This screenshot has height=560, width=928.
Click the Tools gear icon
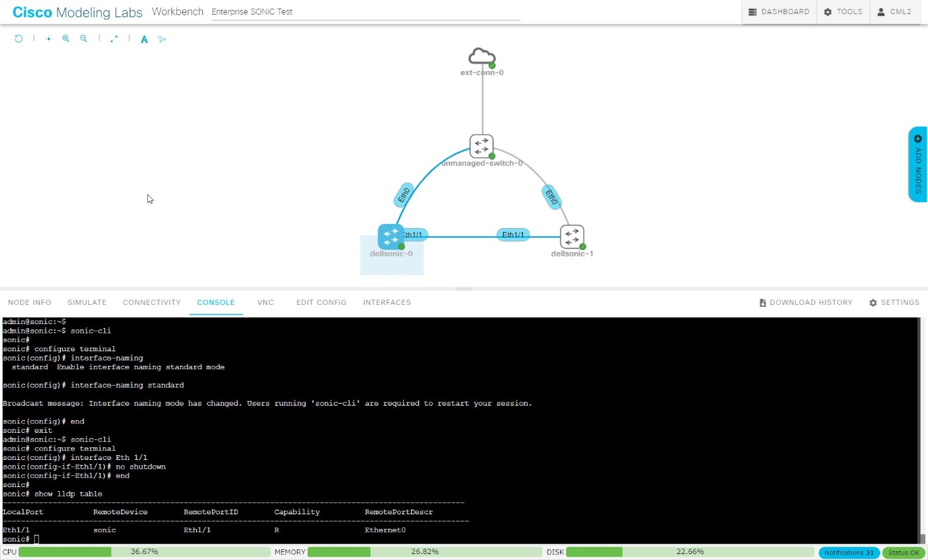coord(828,12)
